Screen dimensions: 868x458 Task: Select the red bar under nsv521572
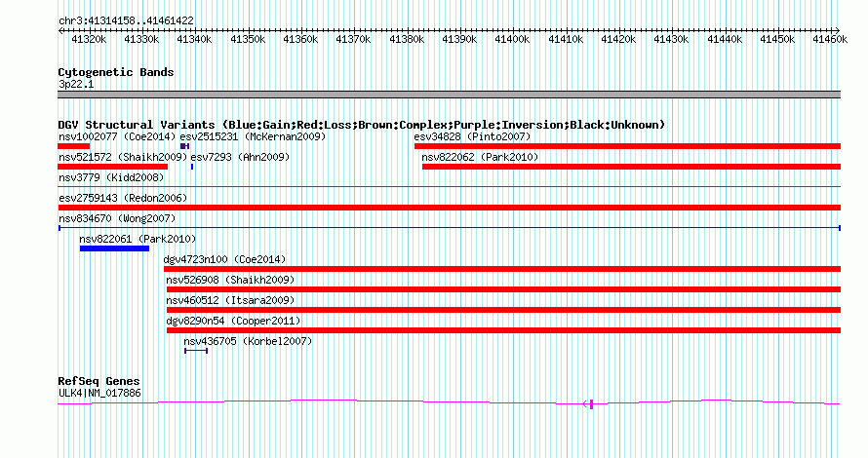click(x=112, y=167)
